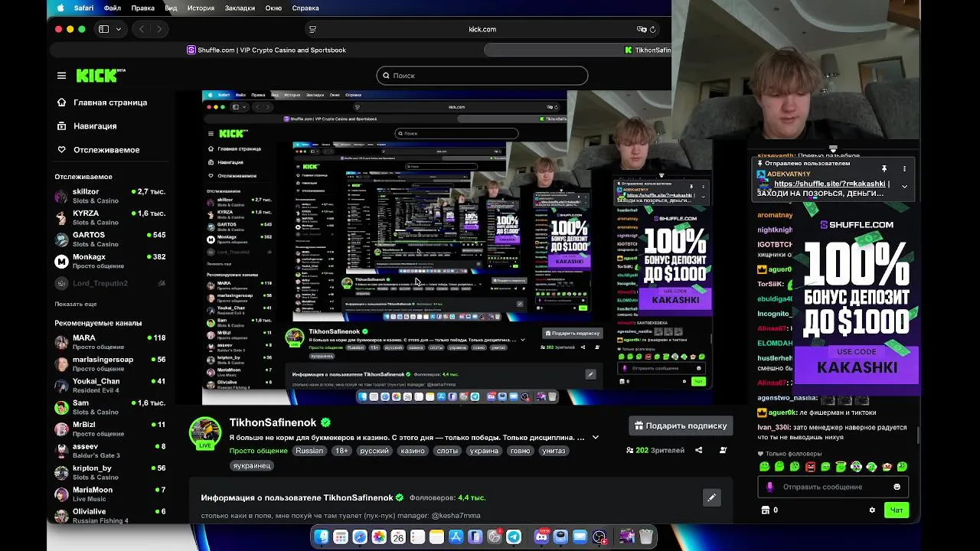Image resolution: width=980 pixels, height=551 pixels.
Task: Click the user icon beside share
Action: coord(723,450)
